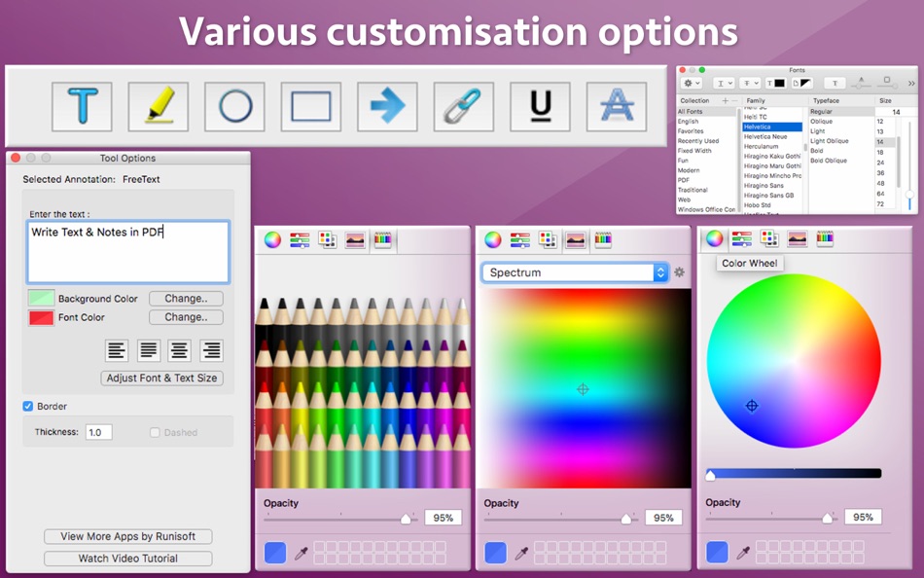This screenshot has height=578, width=924.
Task: Open pencils tab in Spectrum panel
Action: click(603, 239)
